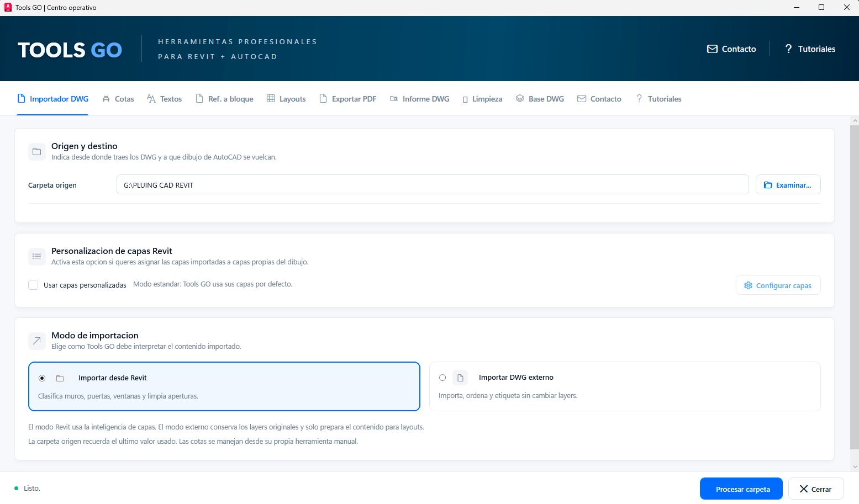Click the Layouts grid icon
Screen dimensions: 859x504
(271, 98)
